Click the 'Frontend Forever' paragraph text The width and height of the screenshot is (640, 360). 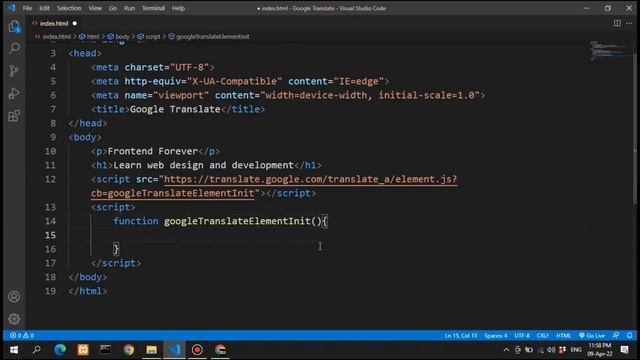tap(153, 151)
